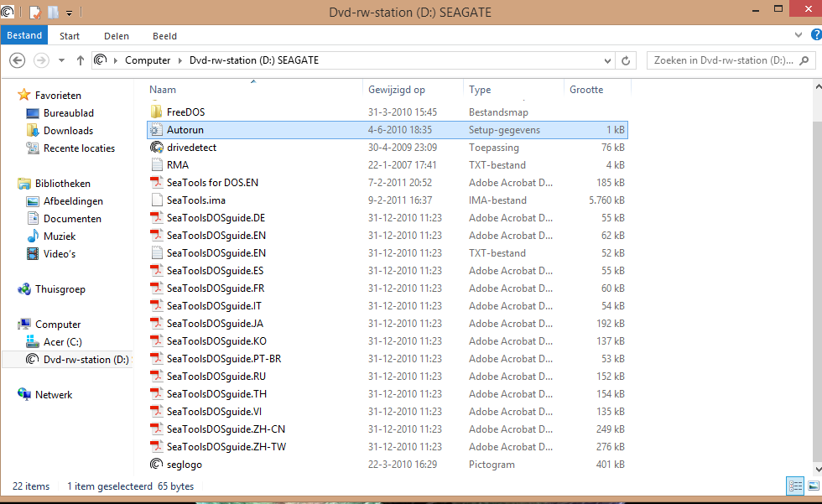Click the New folder quick access icon
822x504 pixels.
coord(53,12)
